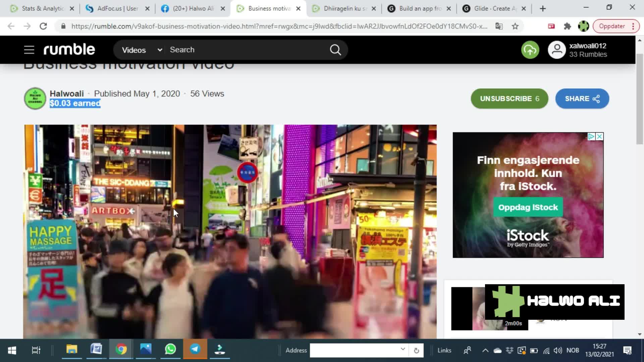Open WhatsApp from the taskbar
The height and width of the screenshot is (362, 644).
tap(170, 350)
